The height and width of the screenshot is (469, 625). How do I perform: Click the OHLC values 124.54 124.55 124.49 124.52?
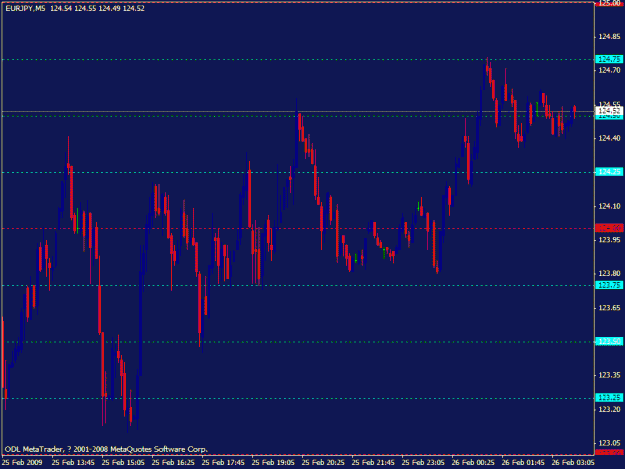[97, 8]
